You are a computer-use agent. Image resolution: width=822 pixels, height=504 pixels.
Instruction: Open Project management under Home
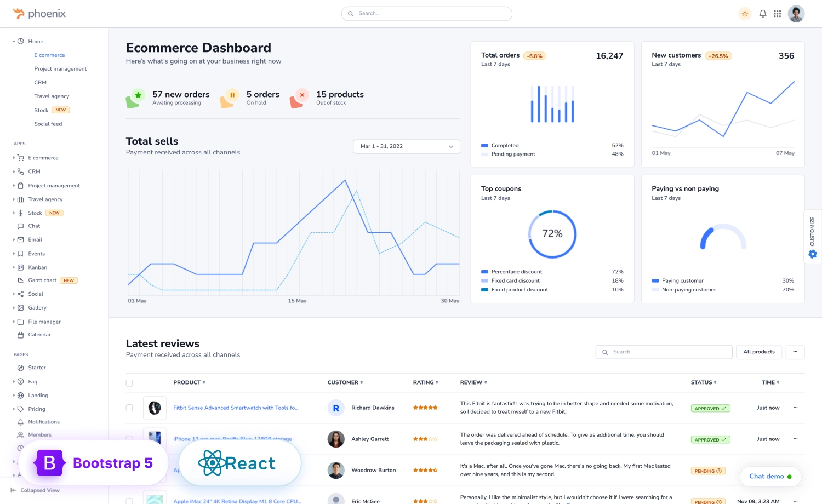pos(60,69)
